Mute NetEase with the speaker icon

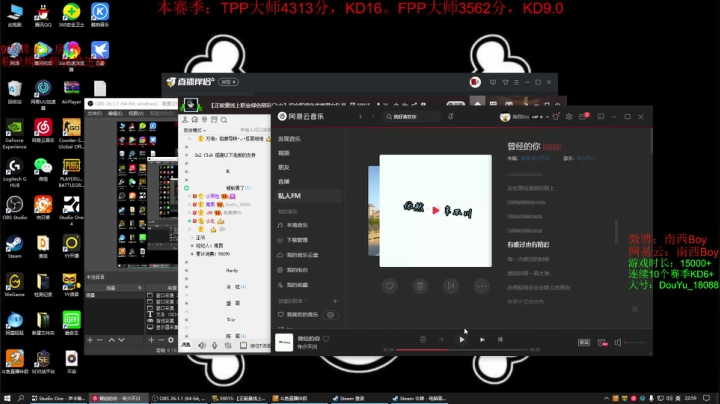tap(618, 342)
